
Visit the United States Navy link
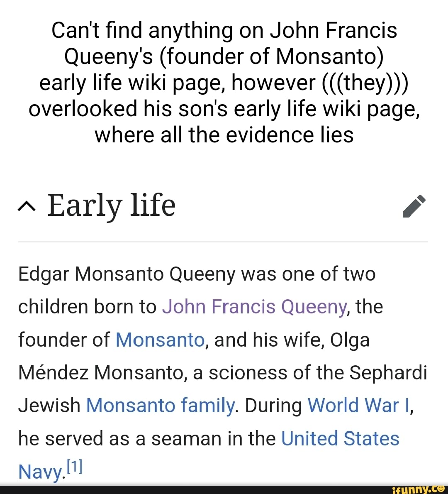(x=341, y=438)
